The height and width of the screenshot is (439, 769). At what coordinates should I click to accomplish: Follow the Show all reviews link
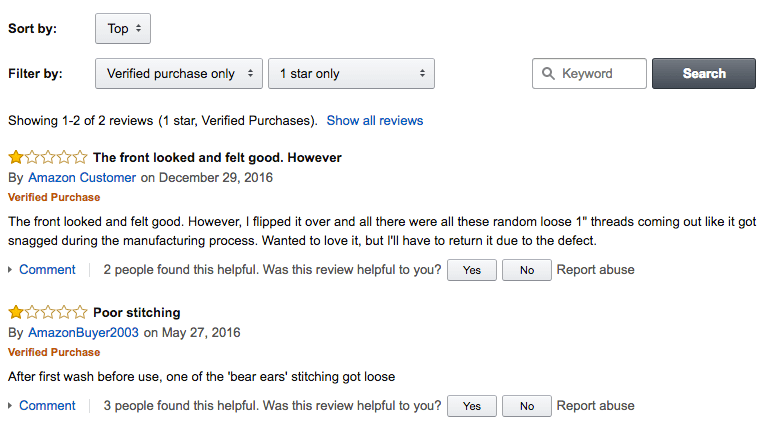pyautogui.click(x=375, y=121)
